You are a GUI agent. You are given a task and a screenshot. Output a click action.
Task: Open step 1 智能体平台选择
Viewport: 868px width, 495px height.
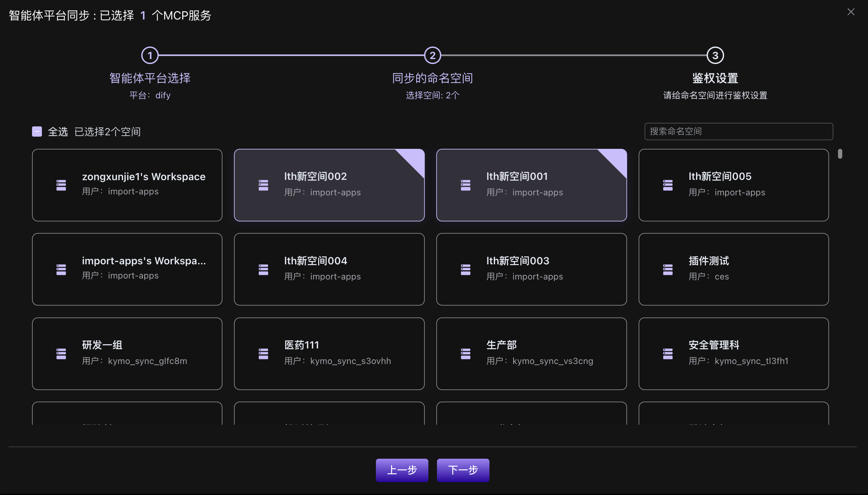150,55
